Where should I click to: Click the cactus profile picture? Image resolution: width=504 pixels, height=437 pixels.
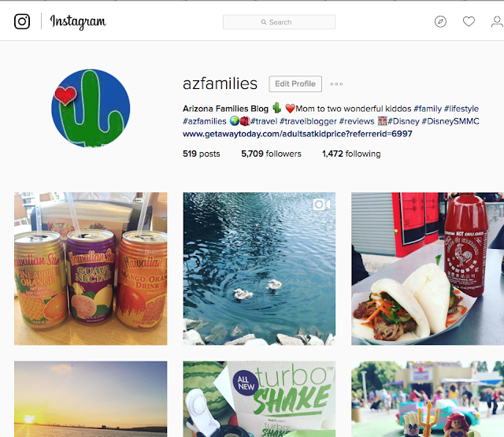[91, 109]
